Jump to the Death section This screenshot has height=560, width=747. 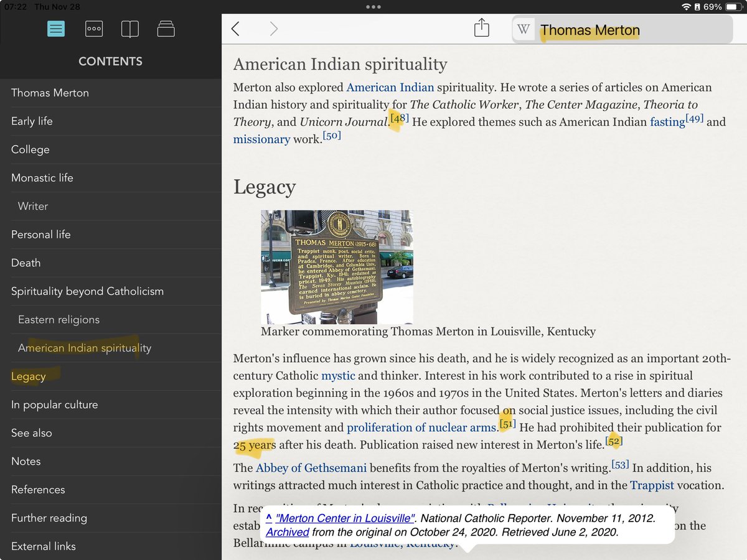point(111,263)
